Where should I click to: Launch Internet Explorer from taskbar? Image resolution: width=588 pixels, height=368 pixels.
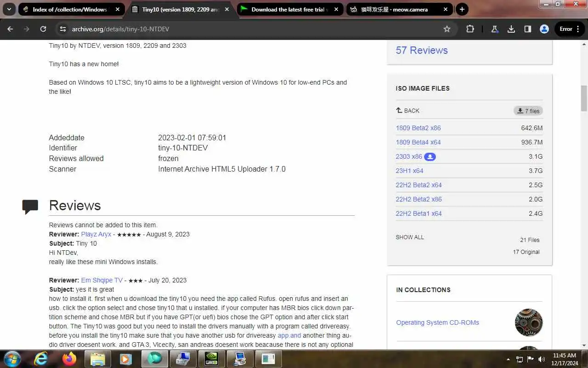point(41,359)
